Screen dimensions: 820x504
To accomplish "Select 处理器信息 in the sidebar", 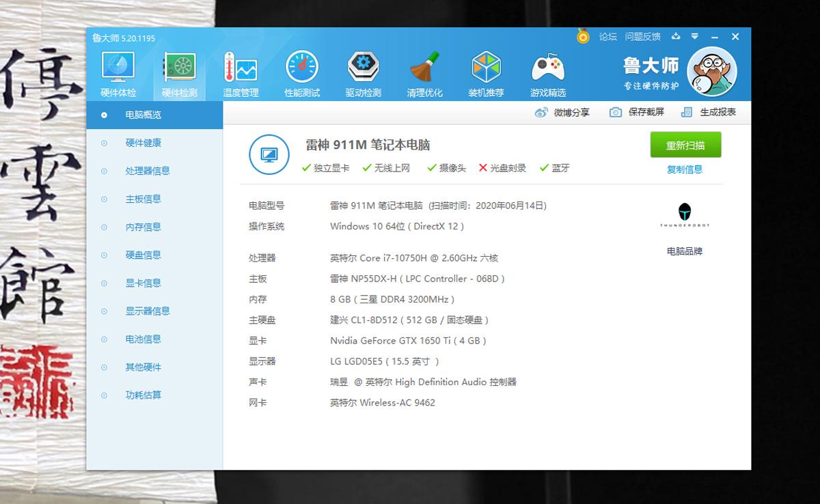I will point(154,171).
